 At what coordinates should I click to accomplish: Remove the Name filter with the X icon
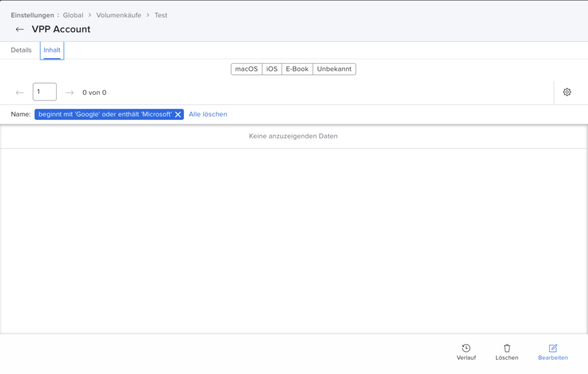pos(178,114)
